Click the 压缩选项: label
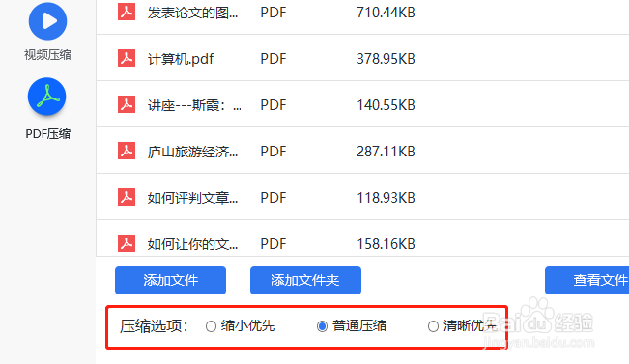Screen dimensions: 629x364 click(x=154, y=326)
